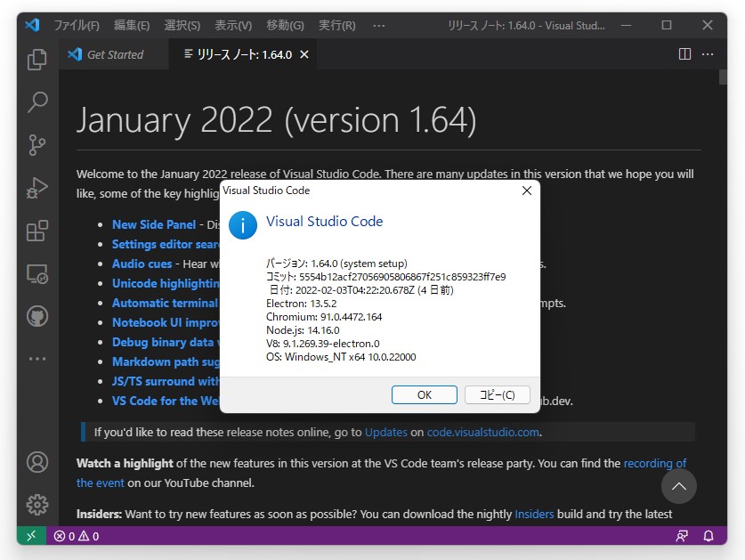Click the scroll-to-top arrow button

679,486
